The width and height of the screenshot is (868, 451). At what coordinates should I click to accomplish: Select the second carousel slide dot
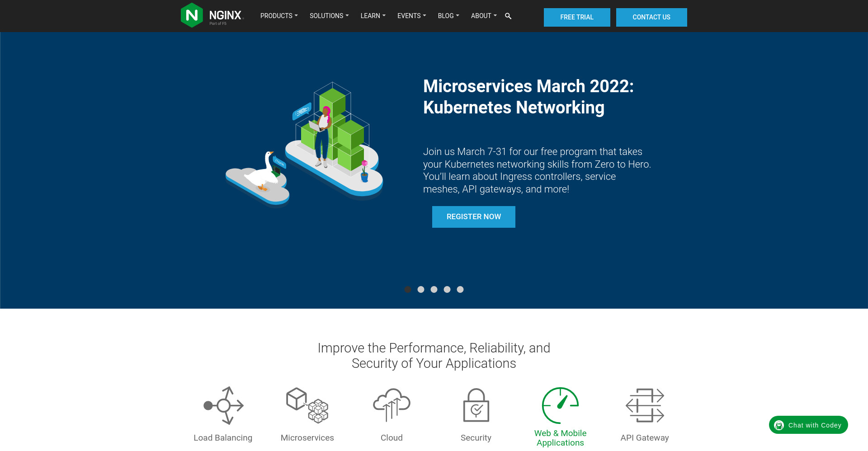click(x=421, y=289)
